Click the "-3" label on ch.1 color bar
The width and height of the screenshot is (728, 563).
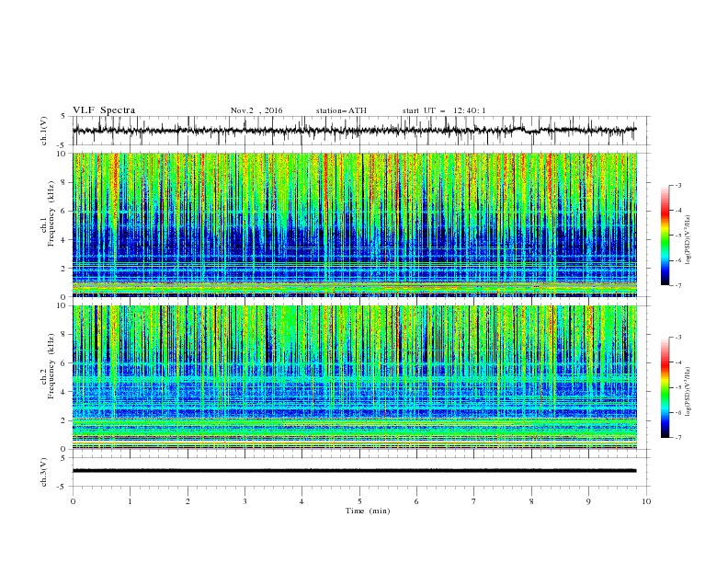coord(678,185)
